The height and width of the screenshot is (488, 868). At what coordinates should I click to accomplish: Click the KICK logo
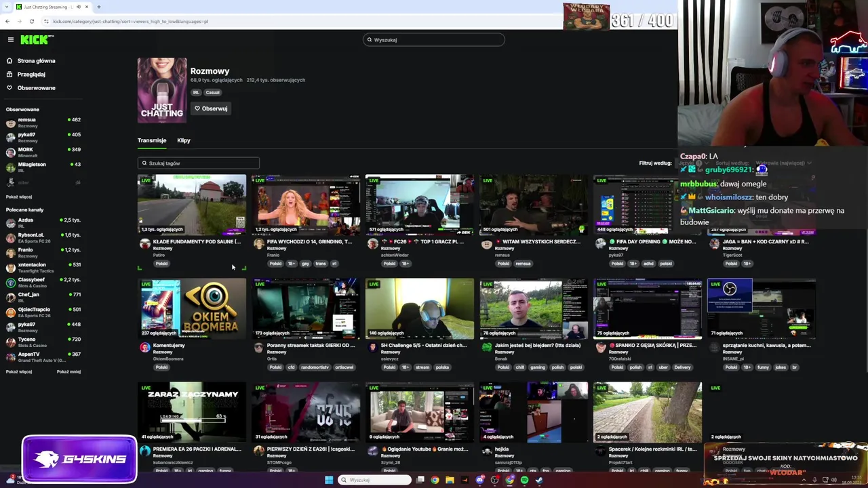pos(37,40)
